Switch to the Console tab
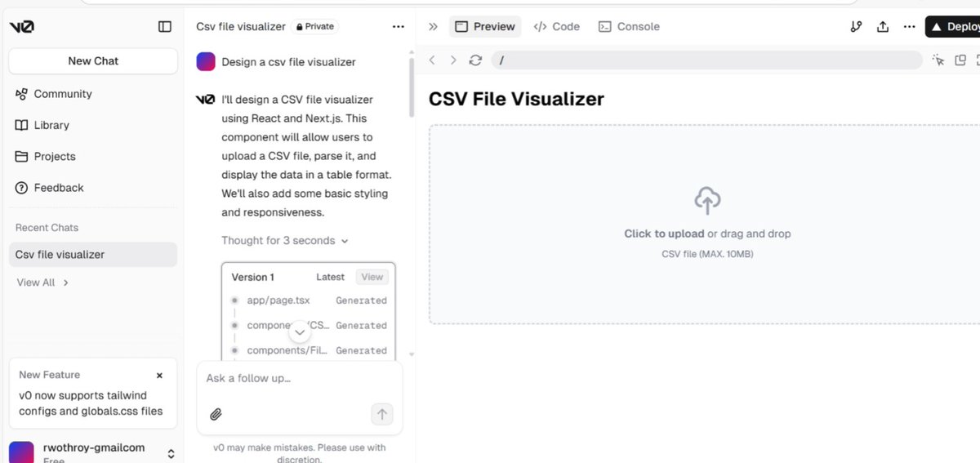980x463 pixels. point(629,27)
